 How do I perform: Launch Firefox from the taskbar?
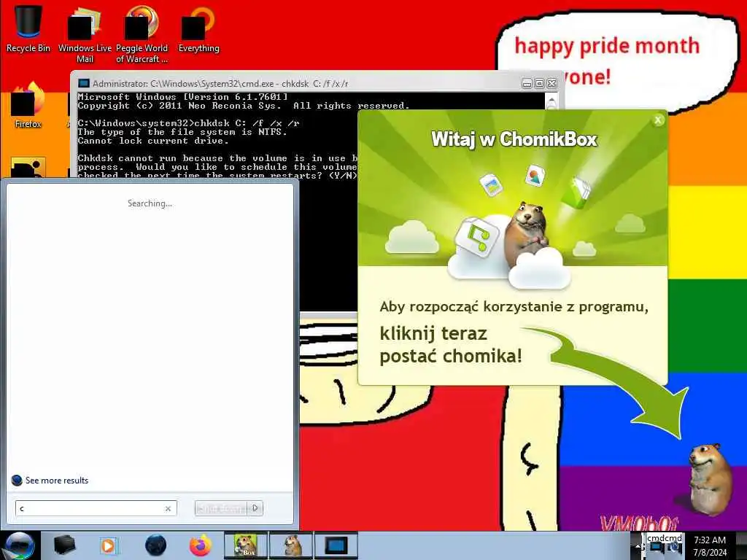(x=200, y=545)
